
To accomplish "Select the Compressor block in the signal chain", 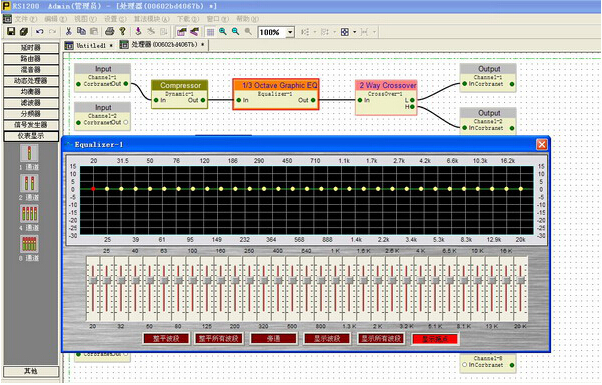I will click(180, 94).
